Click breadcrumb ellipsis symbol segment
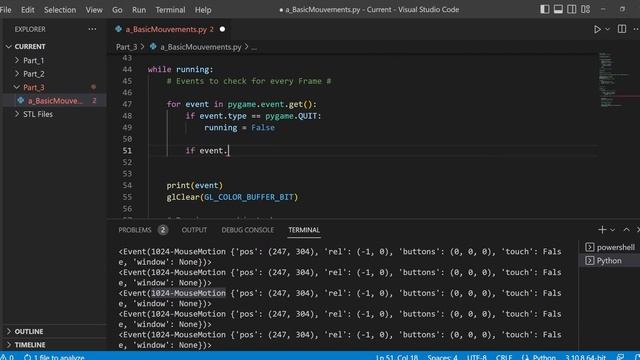 (254, 47)
